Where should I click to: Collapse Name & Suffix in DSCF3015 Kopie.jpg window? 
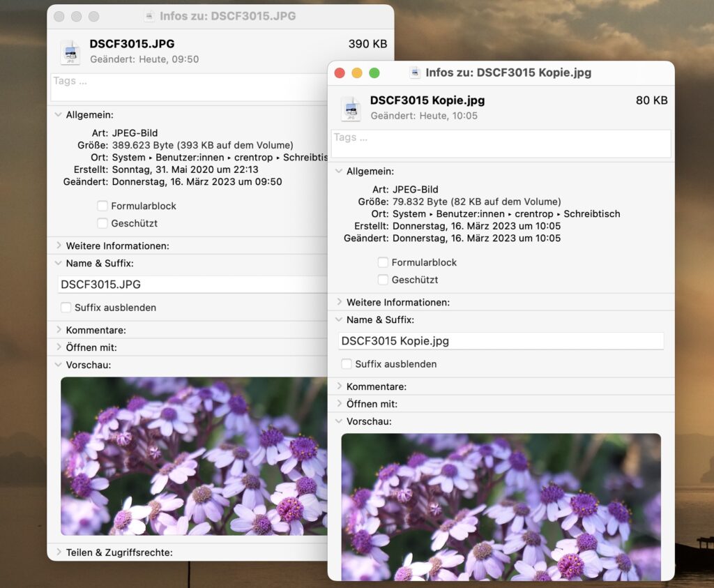point(339,319)
